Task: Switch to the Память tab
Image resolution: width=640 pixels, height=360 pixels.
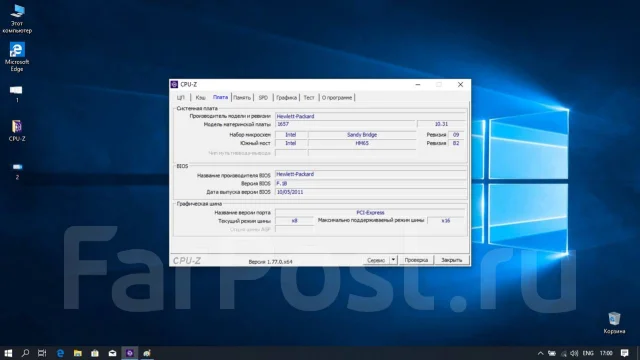Action: pos(242,98)
